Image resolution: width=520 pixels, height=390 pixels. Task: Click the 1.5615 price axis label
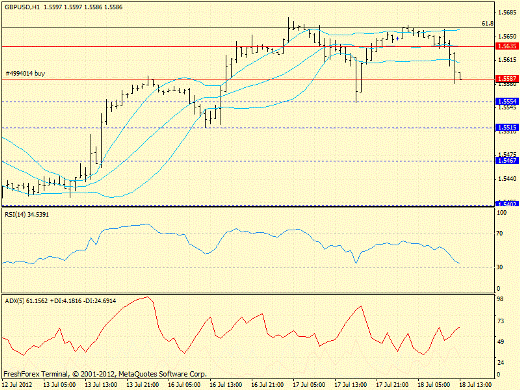[507, 60]
